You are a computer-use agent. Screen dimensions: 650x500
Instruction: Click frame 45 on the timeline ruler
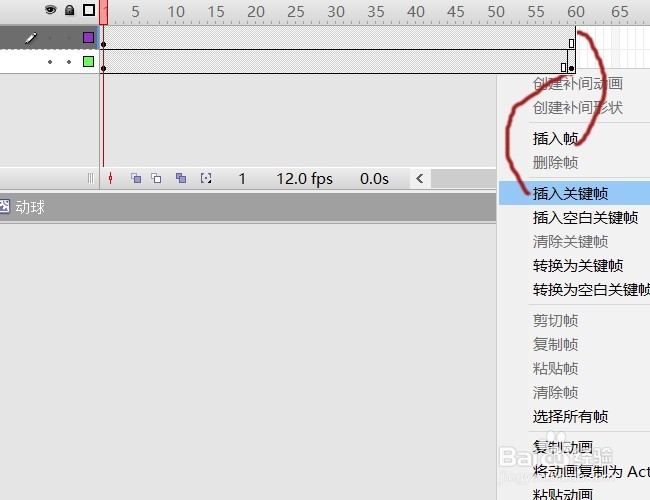click(456, 12)
